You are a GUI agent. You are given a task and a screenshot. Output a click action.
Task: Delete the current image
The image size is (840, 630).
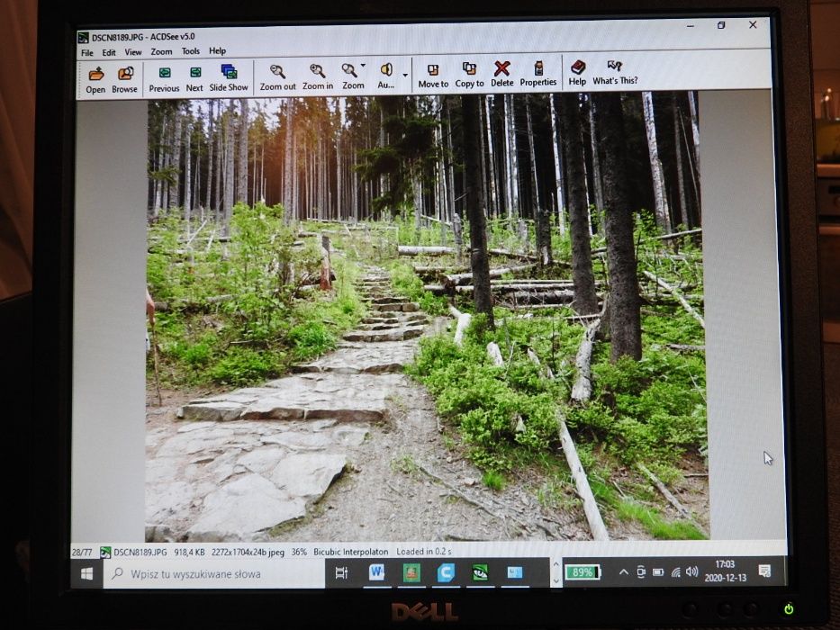(502, 75)
